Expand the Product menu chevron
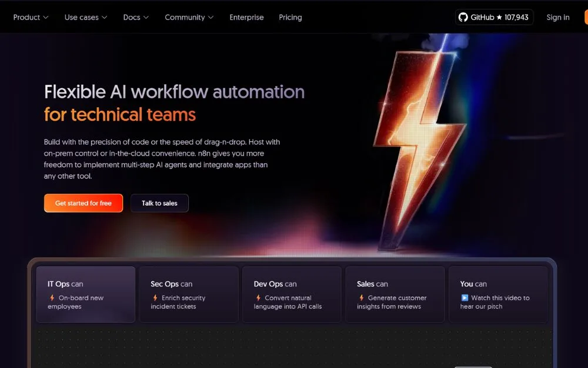Image resolution: width=588 pixels, height=368 pixels. click(46, 17)
